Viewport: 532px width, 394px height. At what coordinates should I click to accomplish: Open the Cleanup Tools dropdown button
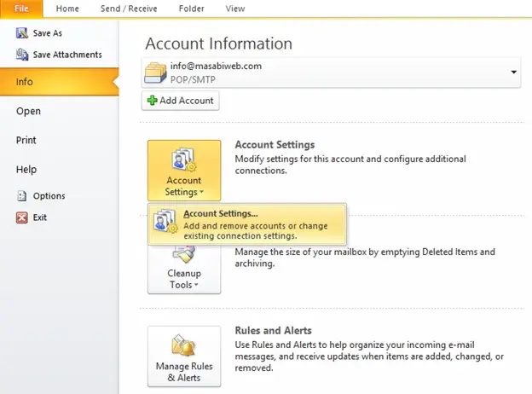pyautogui.click(x=184, y=269)
